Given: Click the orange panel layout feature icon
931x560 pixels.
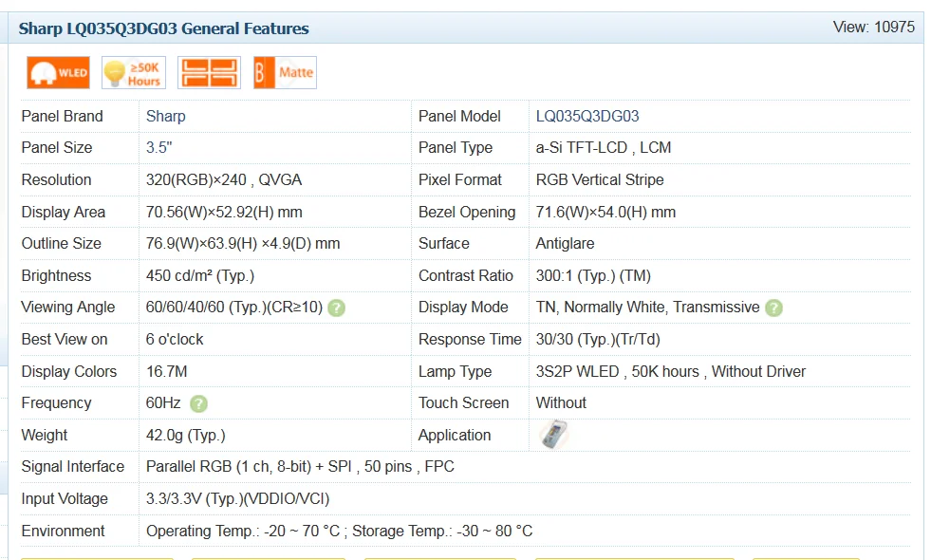Looking at the screenshot, I should [x=209, y=72].
